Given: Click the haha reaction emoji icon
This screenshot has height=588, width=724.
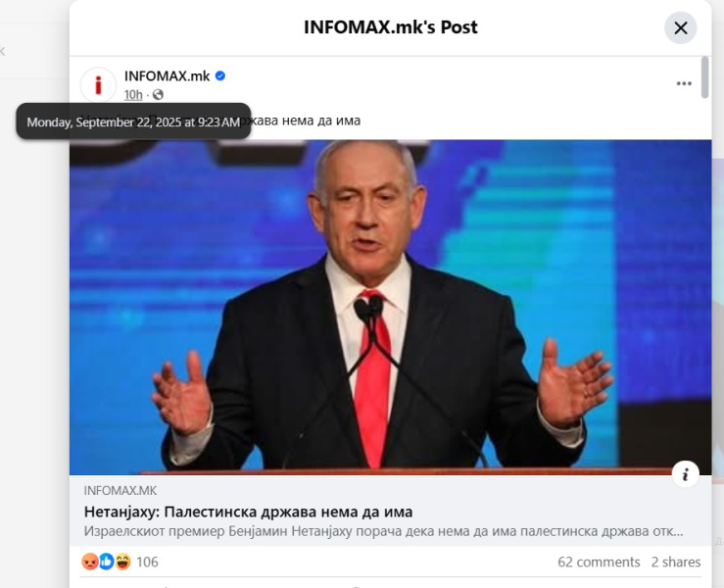Looking at the screenshot, I should pyautogui.click(x=122, y=562).
